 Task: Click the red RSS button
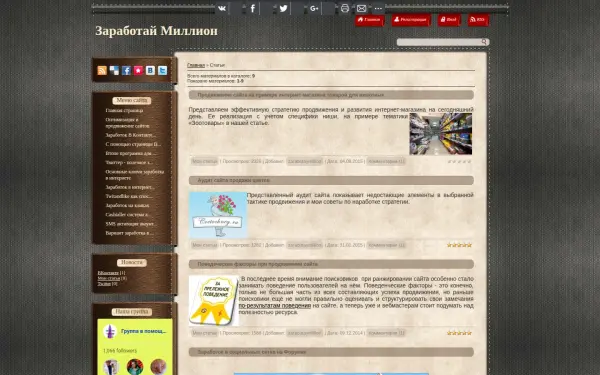[478, 20]
